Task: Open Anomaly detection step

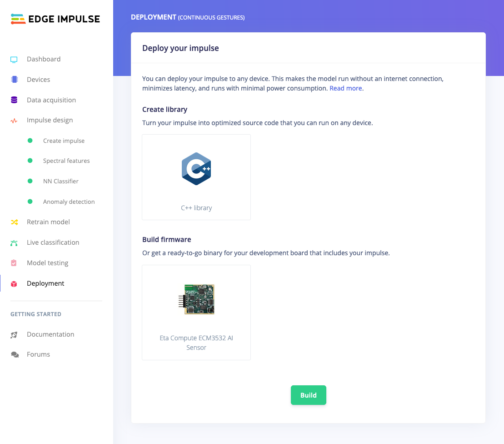Action: pyautogui.click(x=69, y=202)
